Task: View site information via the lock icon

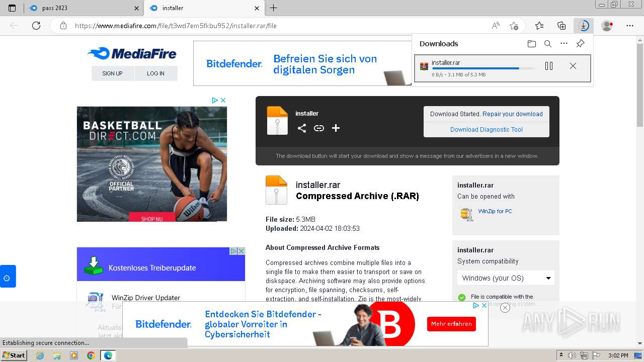Action: tap(63, 26)
